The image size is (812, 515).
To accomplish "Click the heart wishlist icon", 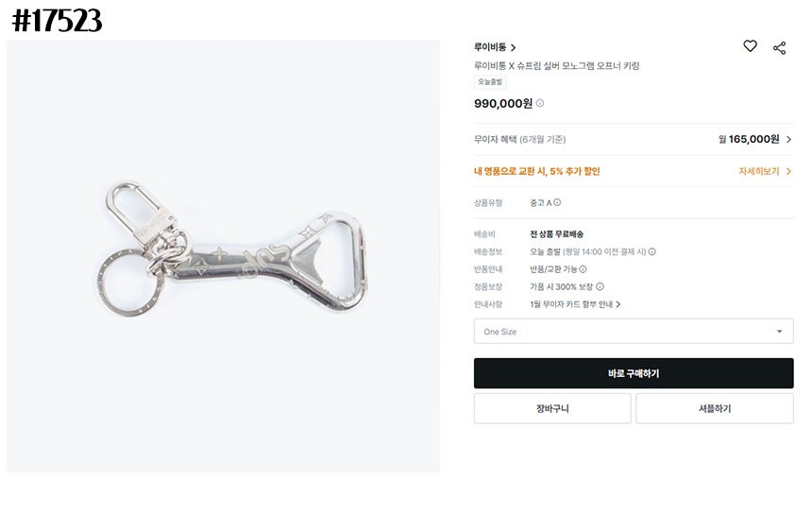I will 750,46.
